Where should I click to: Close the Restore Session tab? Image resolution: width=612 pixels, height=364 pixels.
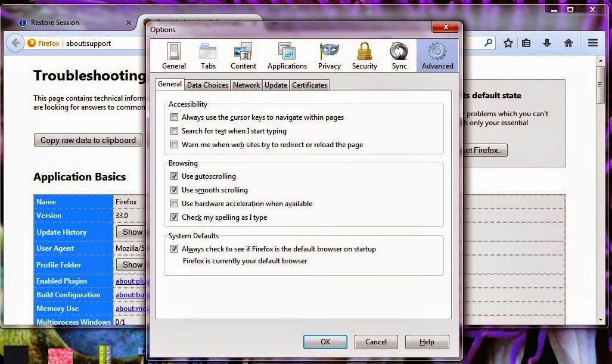tap(128, 23)
